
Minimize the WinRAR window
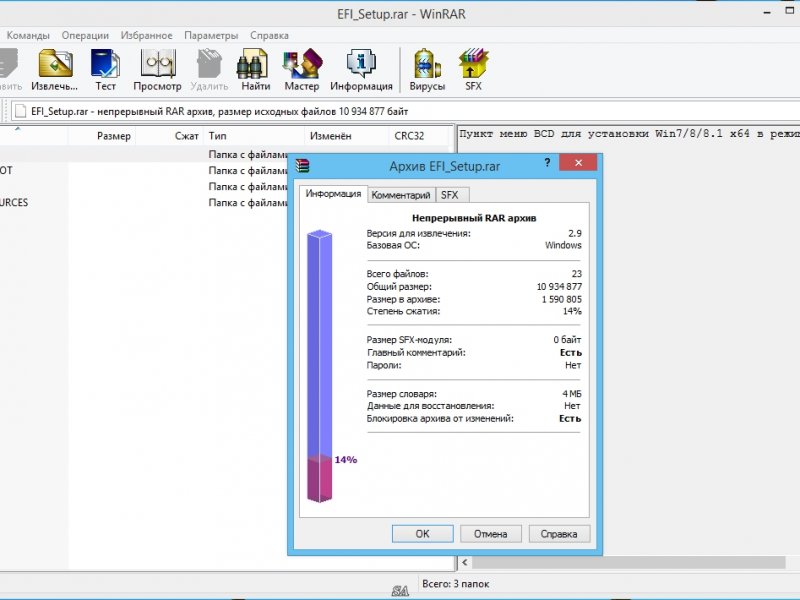pyautogui.click(x=767, y=12)
